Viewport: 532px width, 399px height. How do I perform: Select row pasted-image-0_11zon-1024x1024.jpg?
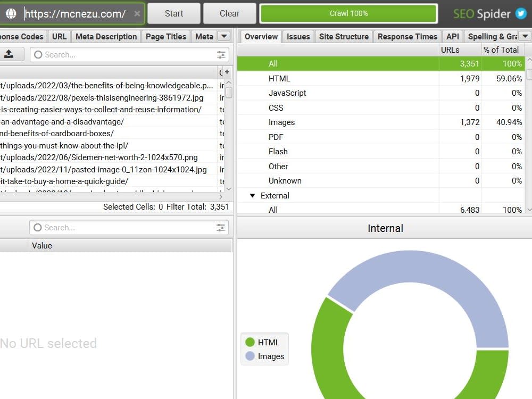[109, 169]
